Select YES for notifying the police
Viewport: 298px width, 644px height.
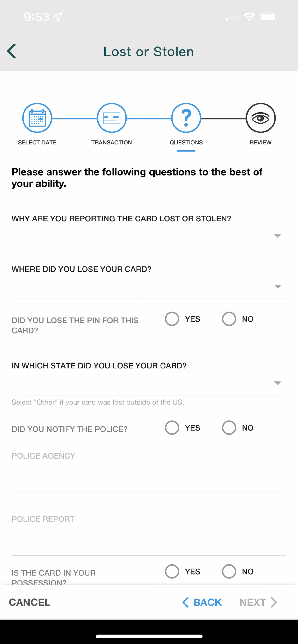[172, 428]
